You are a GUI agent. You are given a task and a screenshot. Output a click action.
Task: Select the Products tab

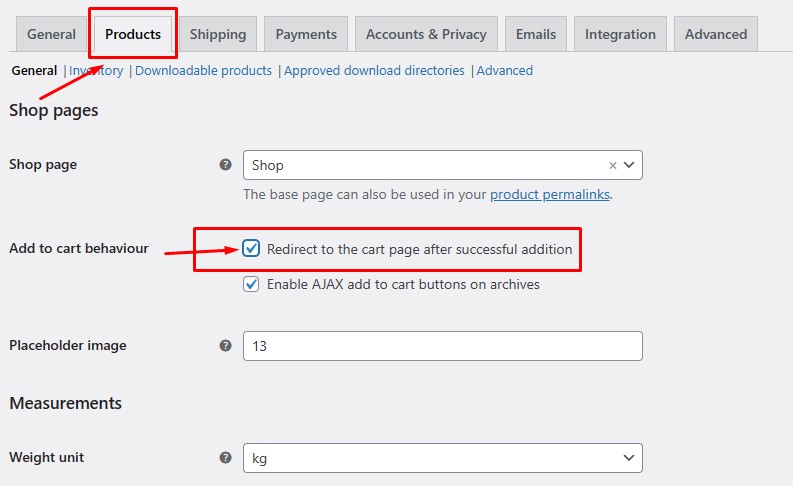[x=133, y=34]
